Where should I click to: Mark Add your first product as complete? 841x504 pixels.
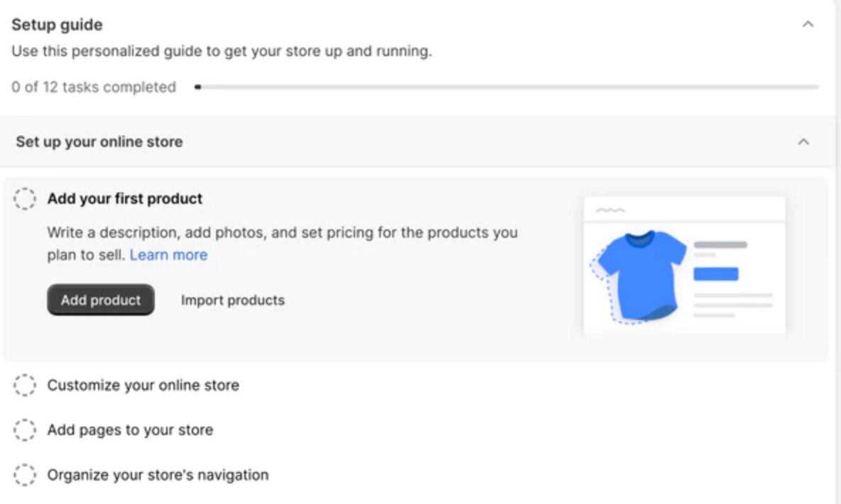(x=25, y=199)
